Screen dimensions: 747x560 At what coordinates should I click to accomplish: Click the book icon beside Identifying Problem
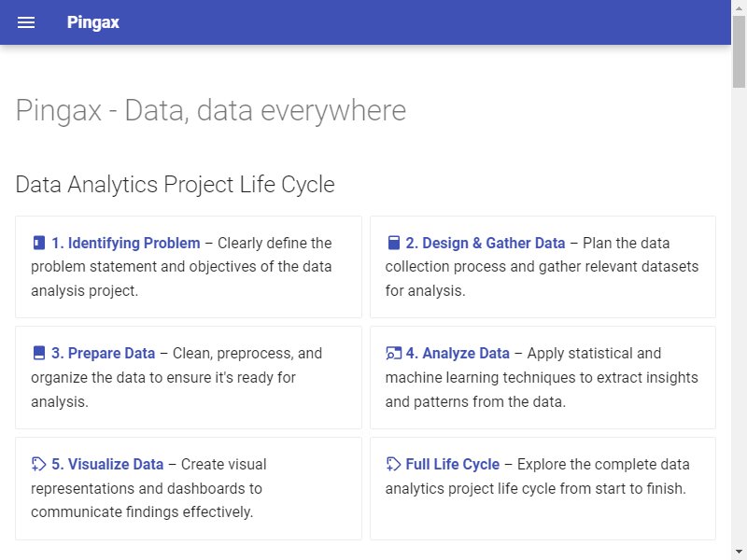pos(39,243)
